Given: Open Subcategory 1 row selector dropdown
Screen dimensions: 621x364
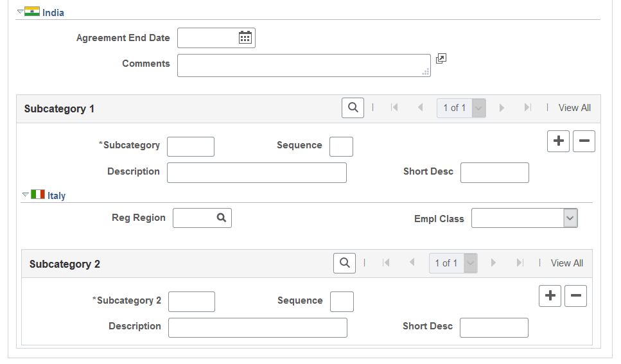Looking at the screenshot, I should [478, 108].
